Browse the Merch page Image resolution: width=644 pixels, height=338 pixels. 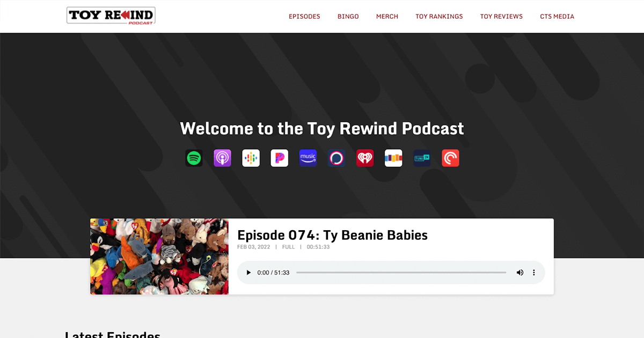pyautogui.click(x=387, y=16)
